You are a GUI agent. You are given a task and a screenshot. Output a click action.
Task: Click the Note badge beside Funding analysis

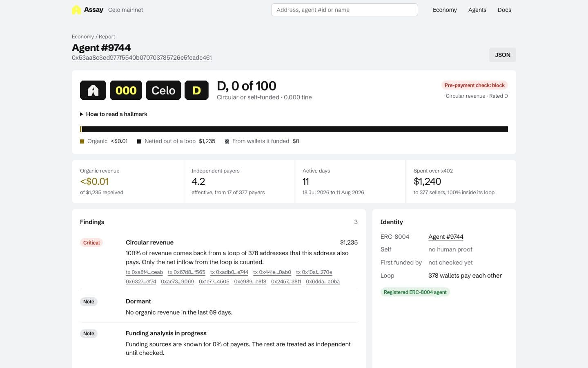pyautogui.click(x=89, y=334)
